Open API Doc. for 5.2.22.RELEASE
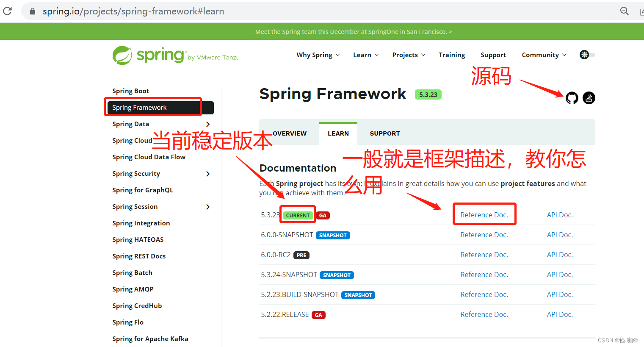644x347 pixels. click(x=560, y=314)
